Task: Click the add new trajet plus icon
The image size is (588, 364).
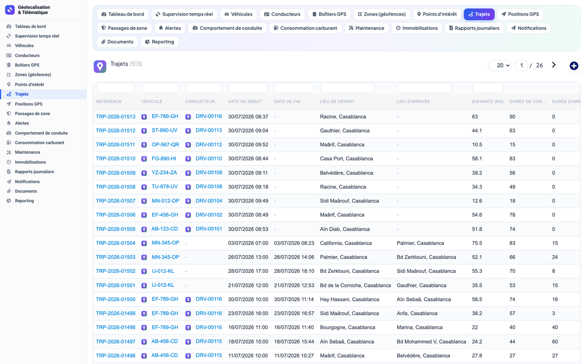Action: (x=574, y=66)
